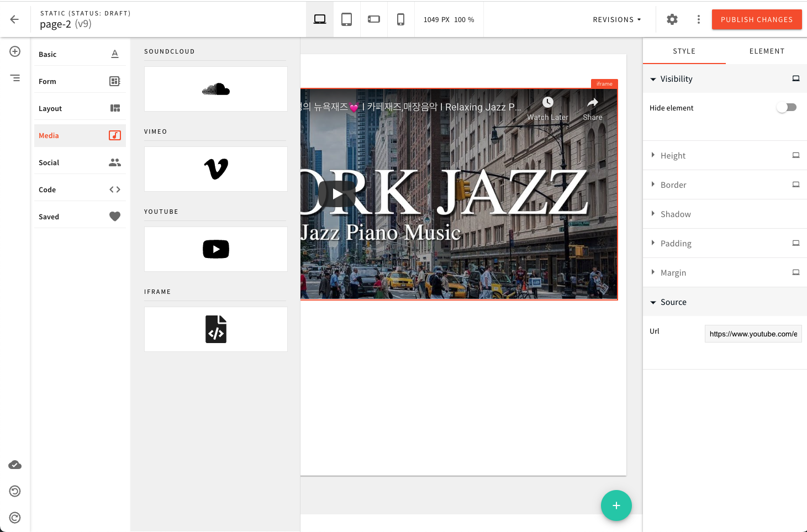807x532 pixels.
Task: Select the Media elements category
Action: 80,135
